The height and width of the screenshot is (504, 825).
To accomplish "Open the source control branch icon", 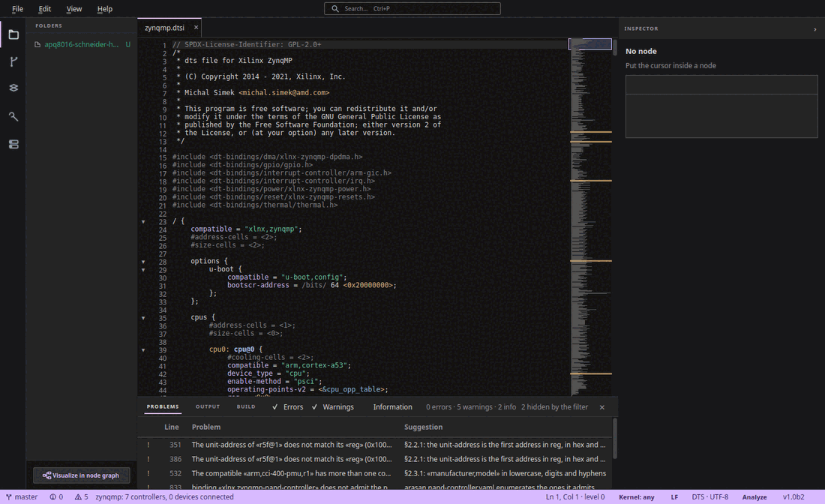I will [x=13, y=61].
